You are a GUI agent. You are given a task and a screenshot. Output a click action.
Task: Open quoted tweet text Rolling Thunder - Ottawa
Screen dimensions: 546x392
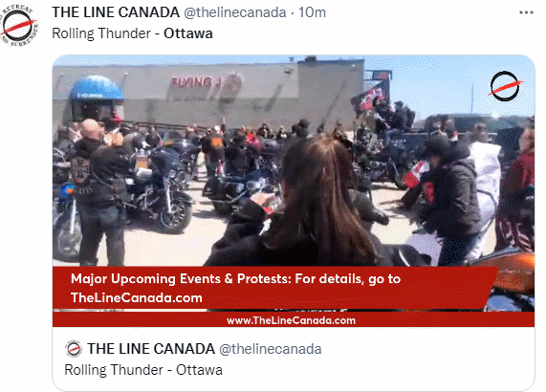[143, 370]
